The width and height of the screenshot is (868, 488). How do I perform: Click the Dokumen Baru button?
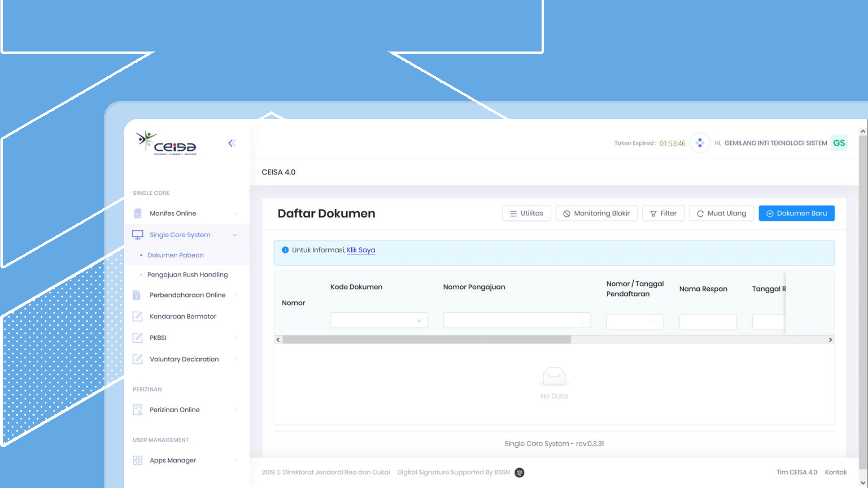coord(796,213)
